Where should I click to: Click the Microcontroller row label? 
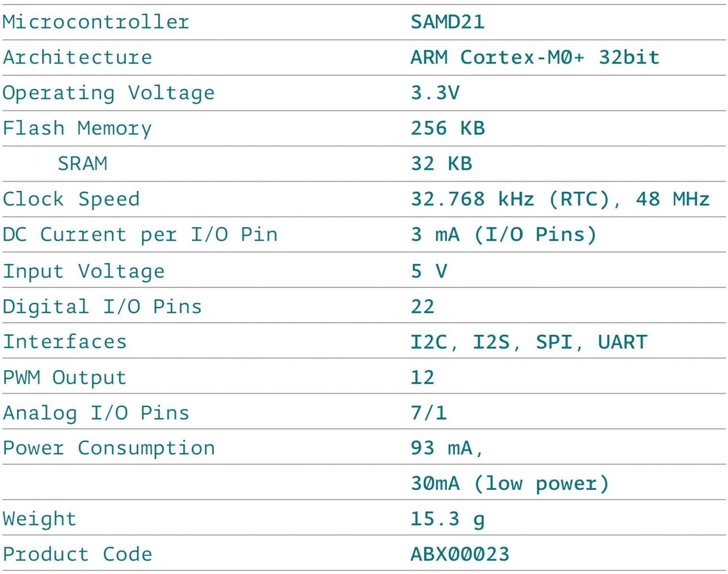point(96,22)
